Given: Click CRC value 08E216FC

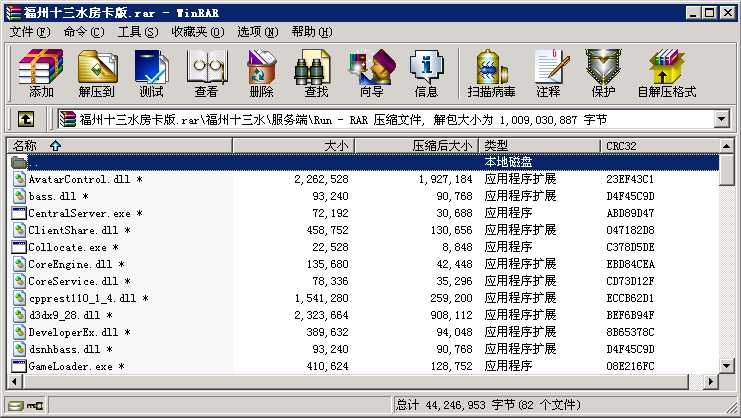Looking at the screenshot, I should [x=630, y=366].
